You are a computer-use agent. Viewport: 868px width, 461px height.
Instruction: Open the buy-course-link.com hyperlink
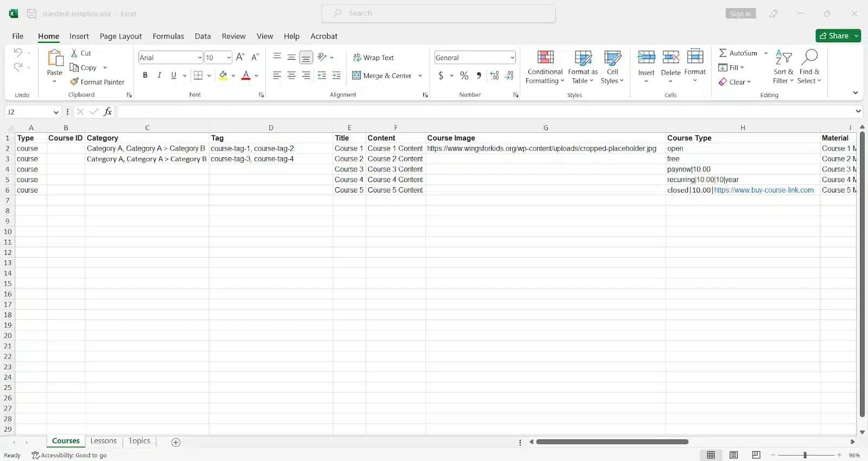pyautogui.click(x=764, y=190)
